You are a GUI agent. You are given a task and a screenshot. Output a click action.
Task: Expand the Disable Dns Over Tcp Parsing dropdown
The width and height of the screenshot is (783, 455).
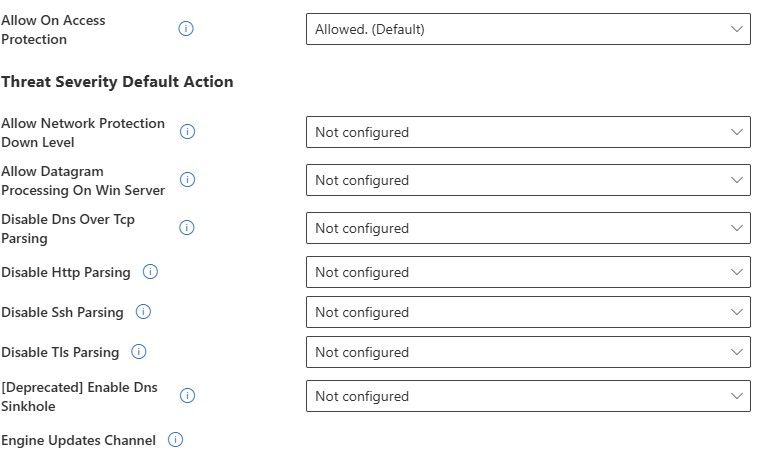(x=528, y=228)
